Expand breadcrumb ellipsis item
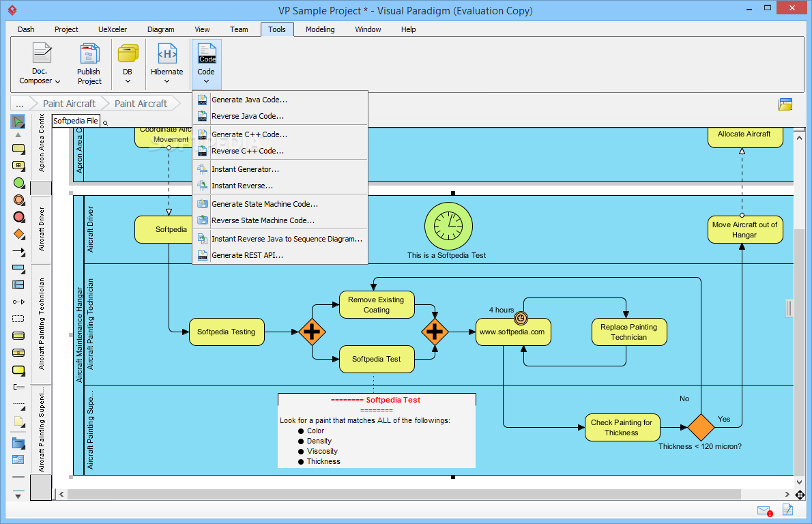 pos(20,104)
